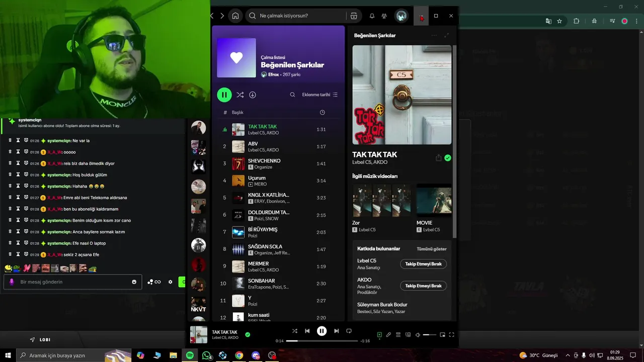Share TAK TAK TAK from now playing panel
This screenshot has width=644, height=362.
coord(438,158)
